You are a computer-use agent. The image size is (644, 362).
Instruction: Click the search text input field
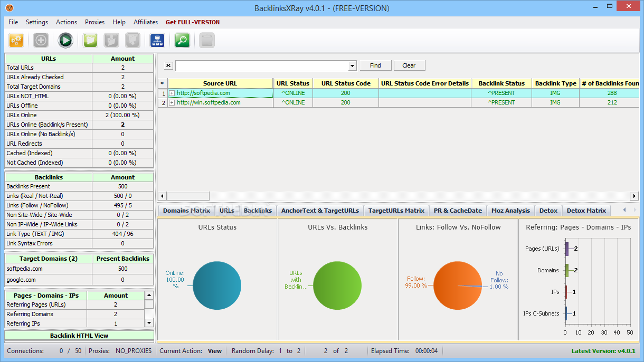click(262, 66)
